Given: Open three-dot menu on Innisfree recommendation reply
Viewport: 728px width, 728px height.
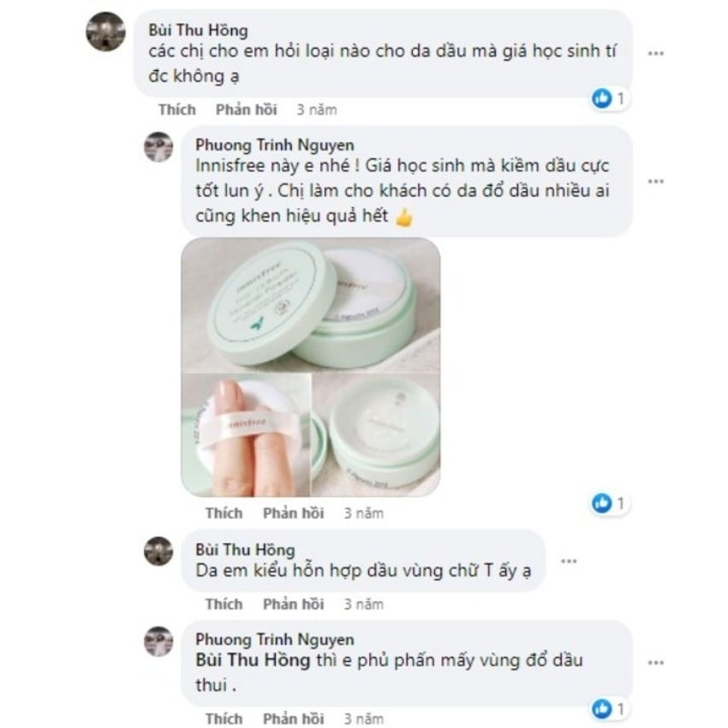Looking at the screenshot, I should pos(656,182).
